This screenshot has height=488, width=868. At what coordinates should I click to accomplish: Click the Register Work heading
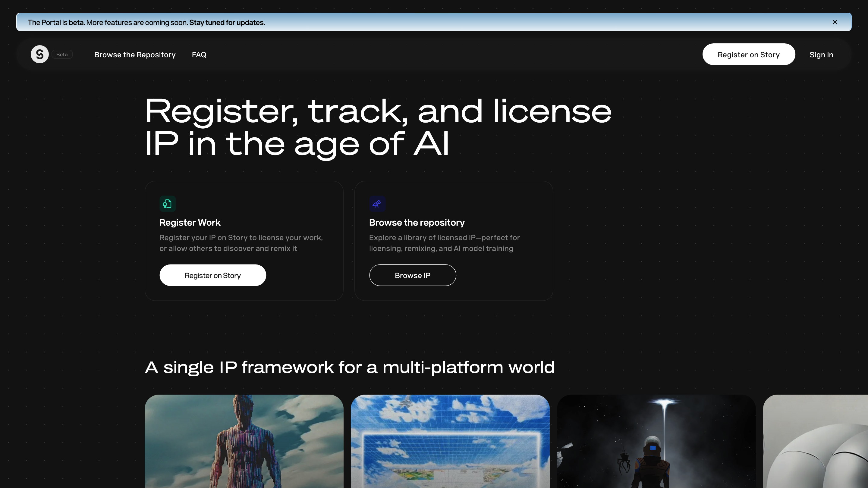[x=190, y=222]
